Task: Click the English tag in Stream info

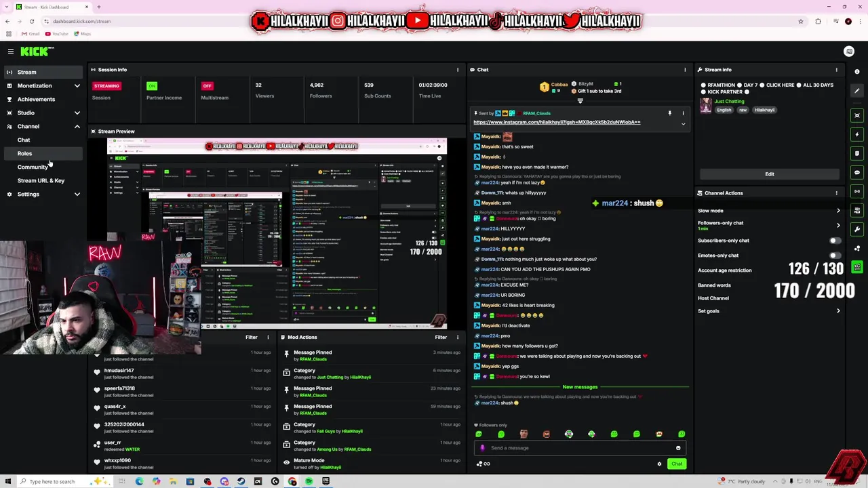Action: (724, 110)
